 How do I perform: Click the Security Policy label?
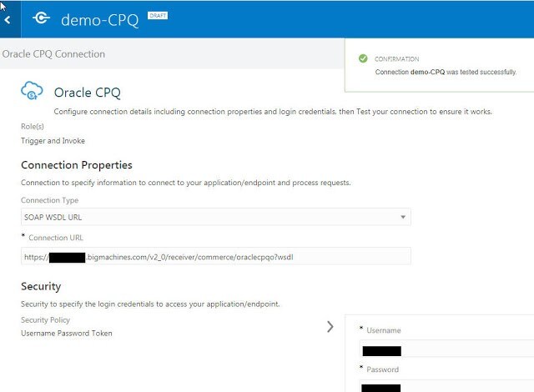point(45,320)
